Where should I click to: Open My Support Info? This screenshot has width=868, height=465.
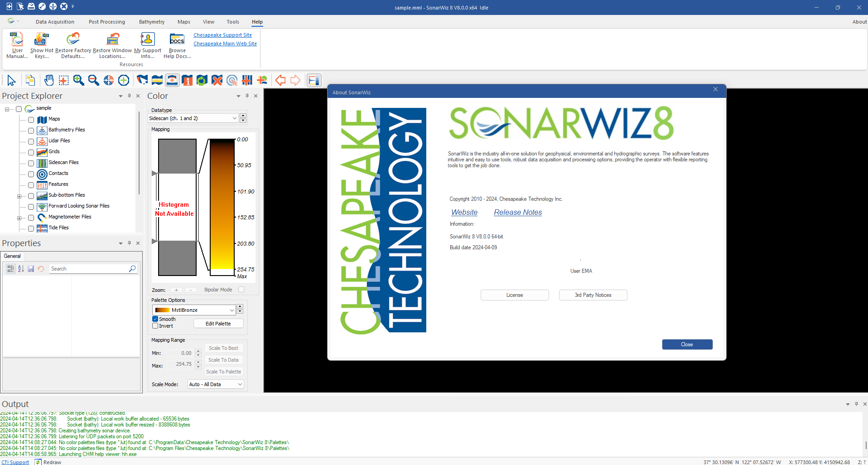point(148,45)
